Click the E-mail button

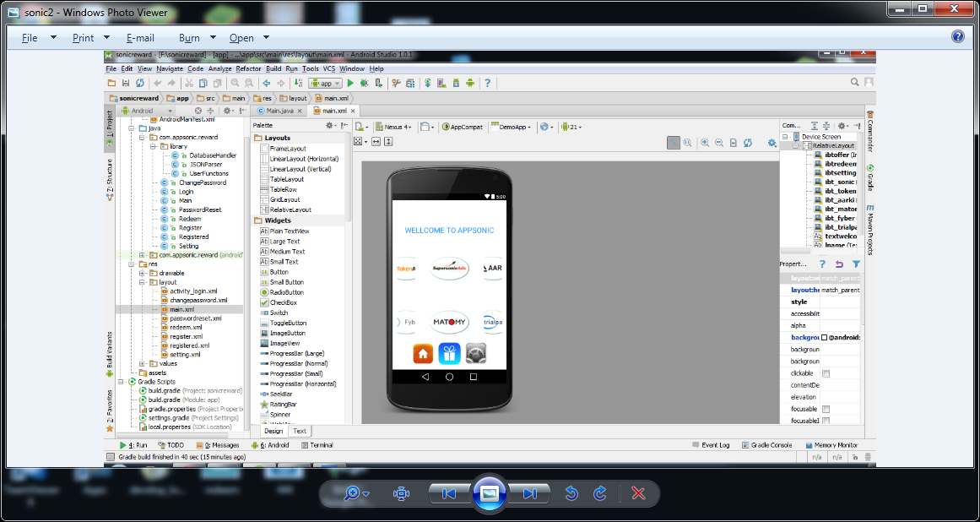140,38
